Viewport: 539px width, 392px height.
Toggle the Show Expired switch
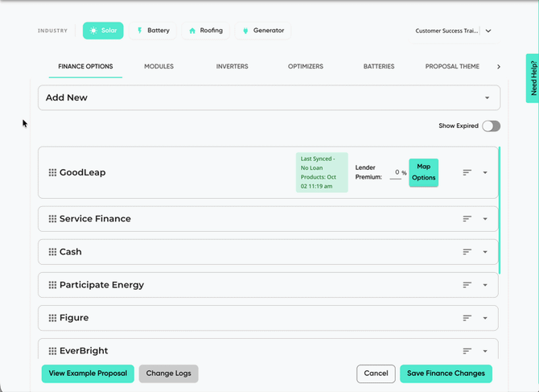tap(491, 126)
